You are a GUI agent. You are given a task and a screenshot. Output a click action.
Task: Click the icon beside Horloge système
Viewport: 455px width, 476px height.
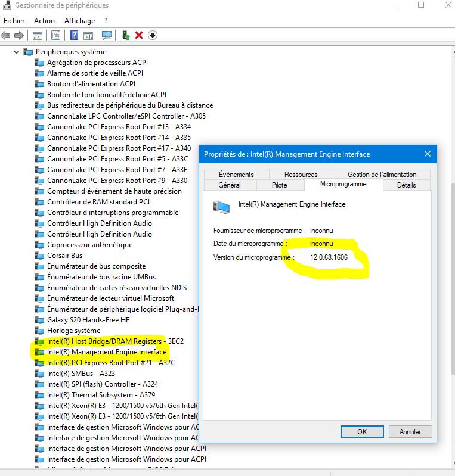click(39, 331)
